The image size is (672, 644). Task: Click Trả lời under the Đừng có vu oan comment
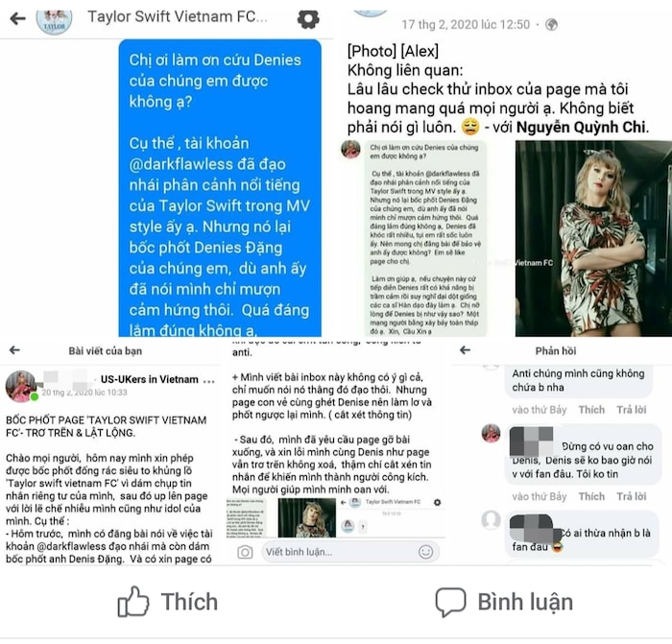point(632,496)
